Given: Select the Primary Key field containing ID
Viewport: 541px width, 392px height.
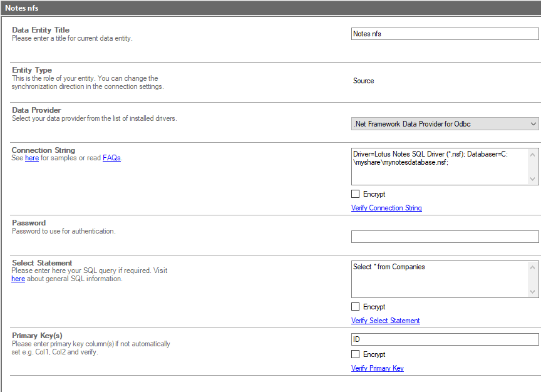Looking at the screenshot, I should [x=445, y=339].
